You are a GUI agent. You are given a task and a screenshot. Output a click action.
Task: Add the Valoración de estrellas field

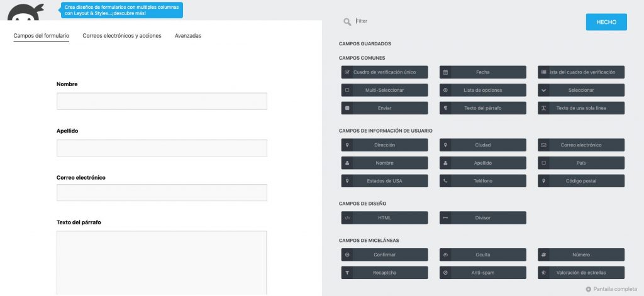[x=581, y=273]
